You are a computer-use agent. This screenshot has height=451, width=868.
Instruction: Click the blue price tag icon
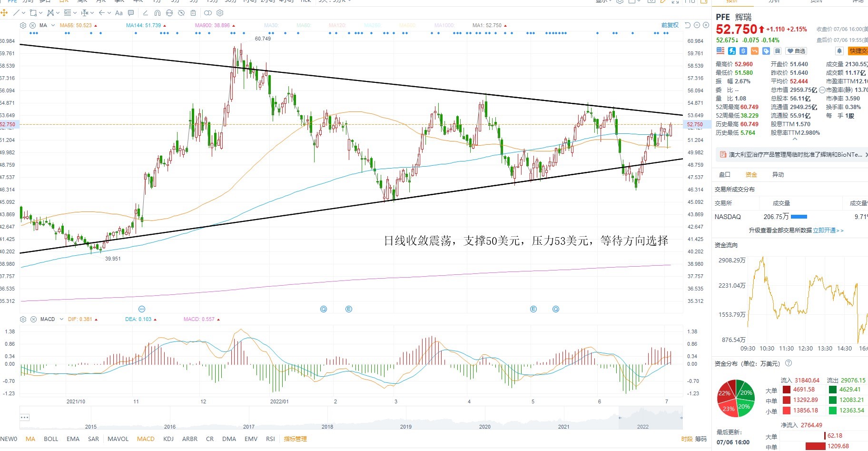click(766, 50)
